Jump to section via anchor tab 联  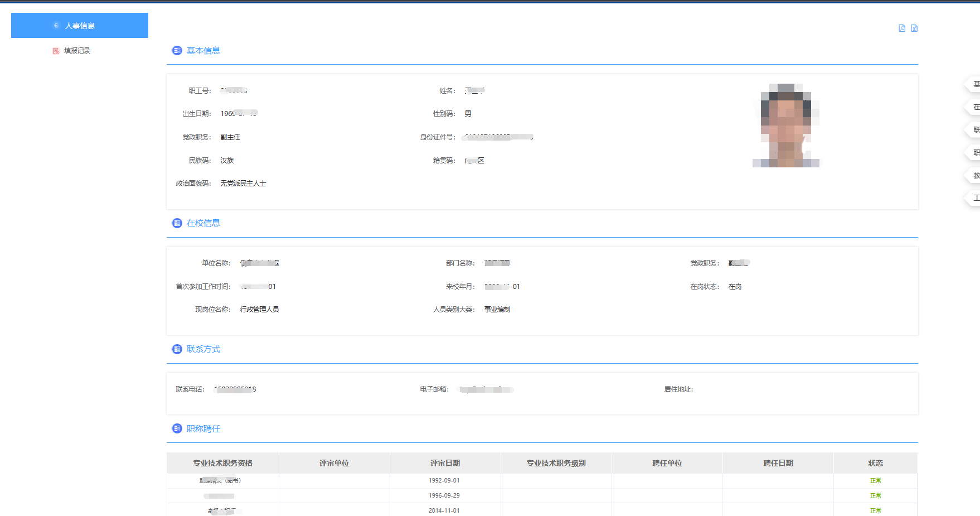pos(974,129)
